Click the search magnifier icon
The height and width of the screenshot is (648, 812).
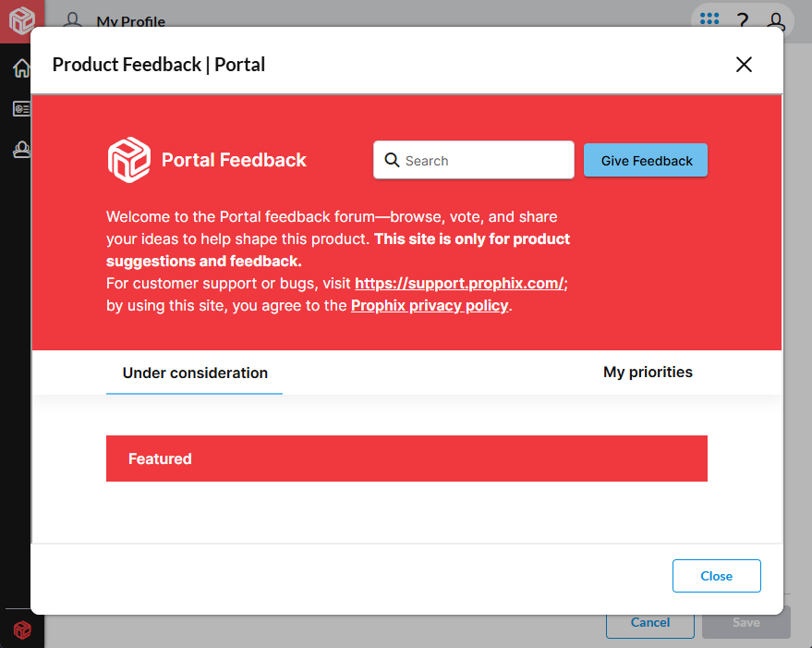(392, 160)
